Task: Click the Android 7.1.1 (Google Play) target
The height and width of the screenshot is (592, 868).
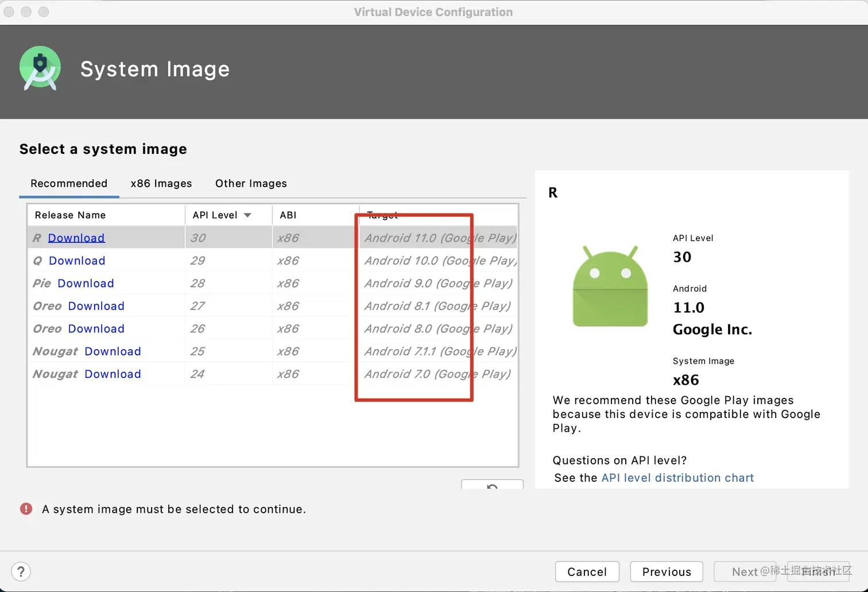Action: click(440, 351)
